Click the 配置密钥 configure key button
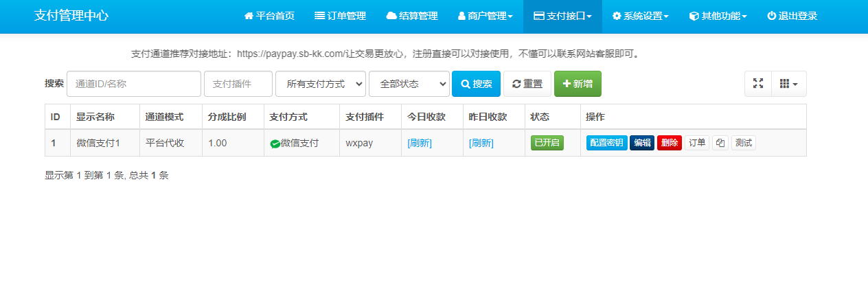Viewport: 868px width, 296px height. pyautogui.click(x=606, y=143)
